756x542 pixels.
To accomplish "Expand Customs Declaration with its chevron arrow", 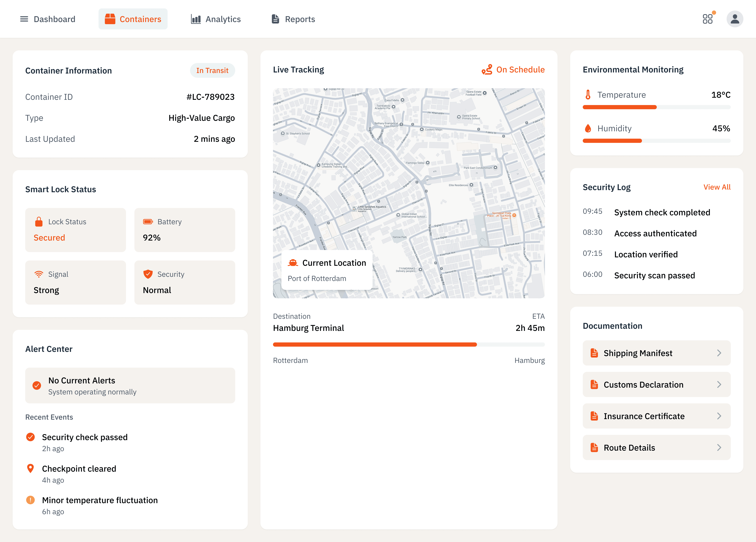I will [719, 385].
